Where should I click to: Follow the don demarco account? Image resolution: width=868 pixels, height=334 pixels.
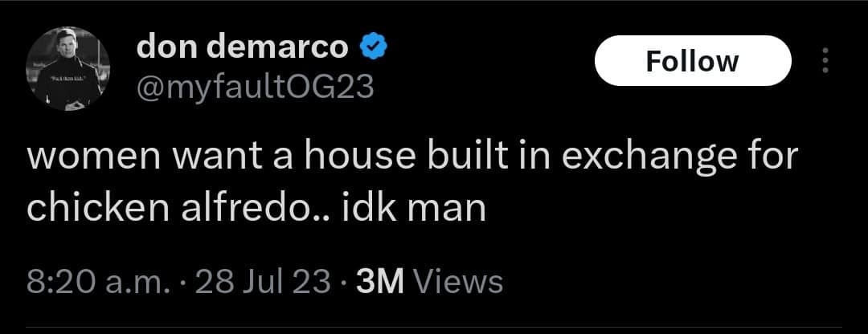coord(693,60)
